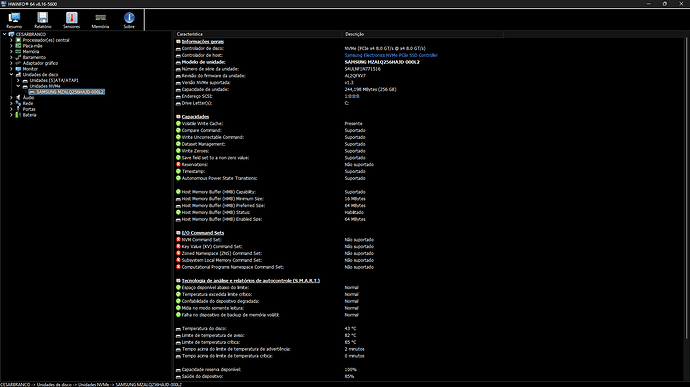This screenshot has width=690, height=387.
Task: Select the Adaptador gráfico tree item
Action: coord(40,63)
